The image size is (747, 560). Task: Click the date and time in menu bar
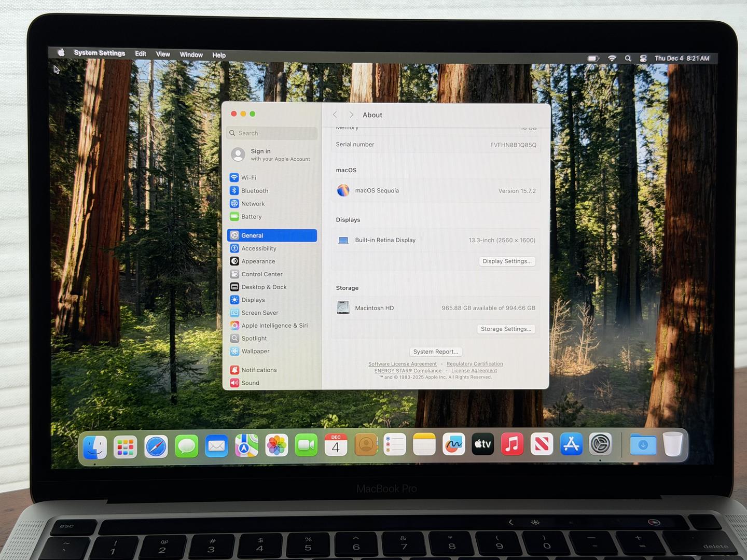point(682,59)
